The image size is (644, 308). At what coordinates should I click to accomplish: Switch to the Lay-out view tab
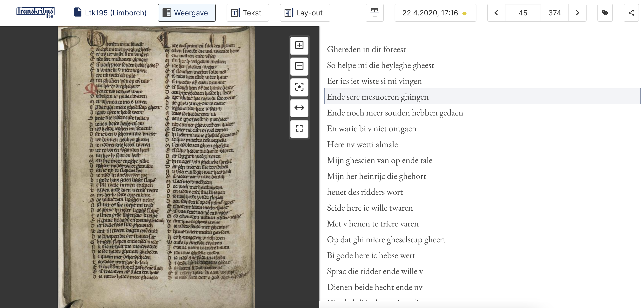click(x=305, y=12)
